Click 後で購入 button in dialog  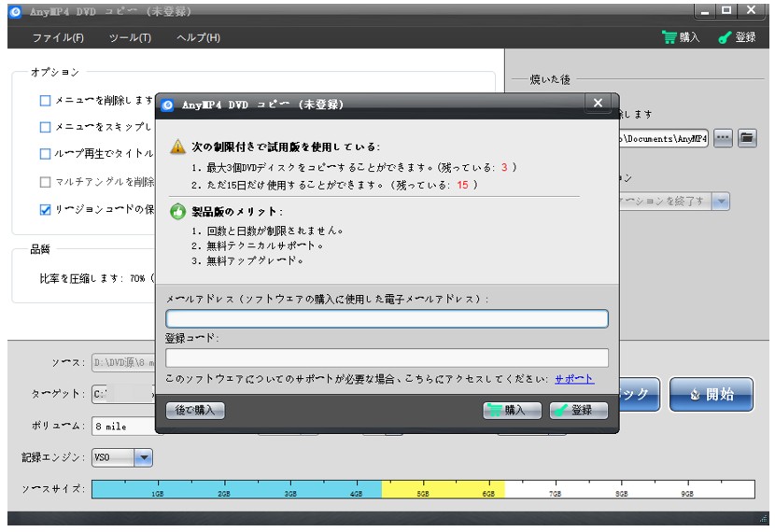click(195, 411)
